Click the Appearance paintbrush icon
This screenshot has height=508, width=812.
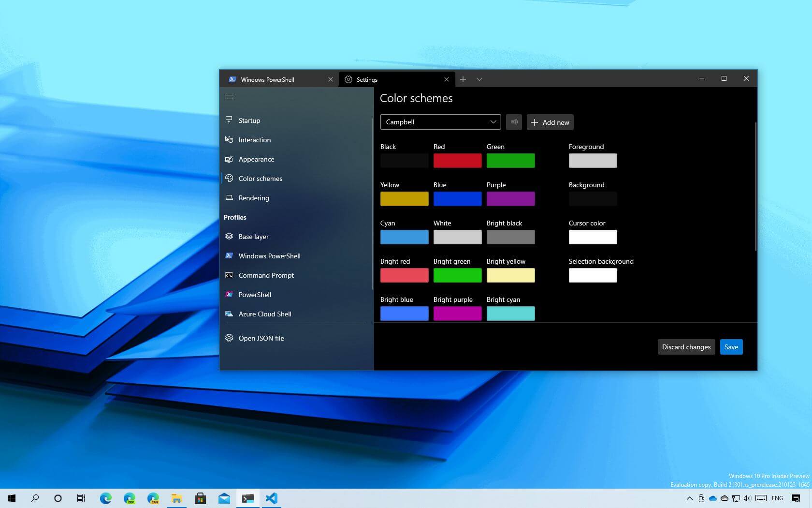[229, 159]
